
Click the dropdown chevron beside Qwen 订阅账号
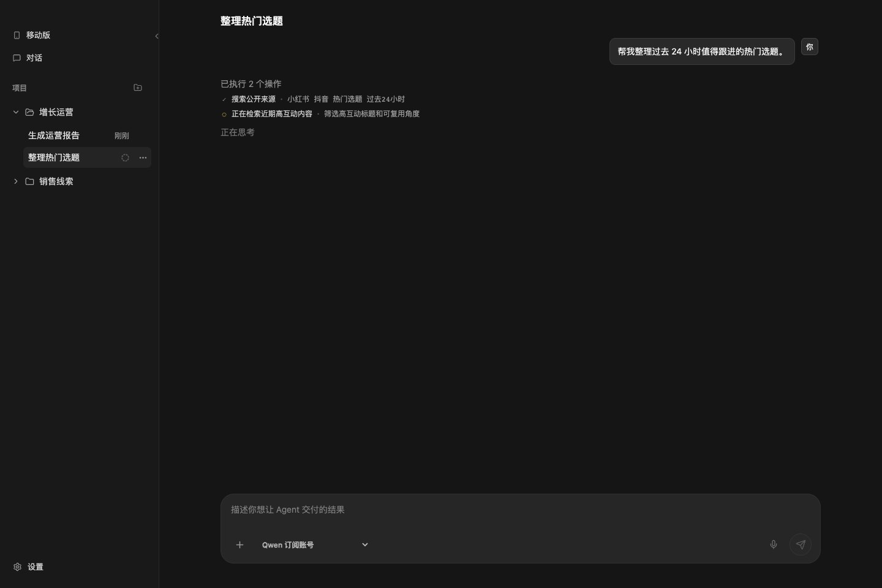[x=365, y=545]
